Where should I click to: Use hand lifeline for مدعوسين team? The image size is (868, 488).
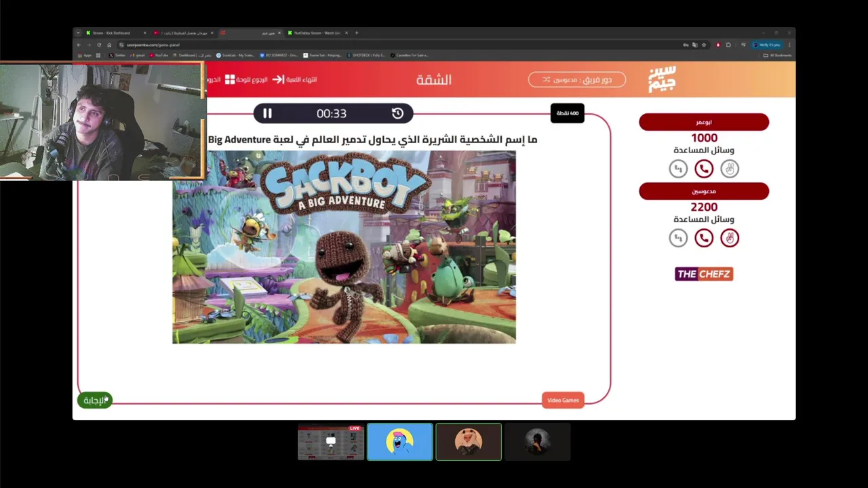pos(730,238)
